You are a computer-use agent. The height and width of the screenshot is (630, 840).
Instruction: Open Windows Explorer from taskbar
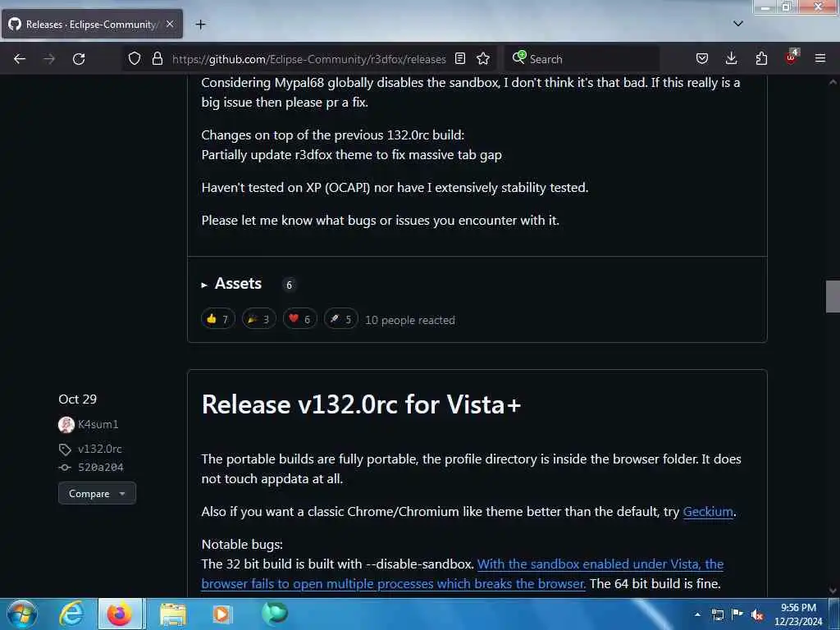(172, 614)
